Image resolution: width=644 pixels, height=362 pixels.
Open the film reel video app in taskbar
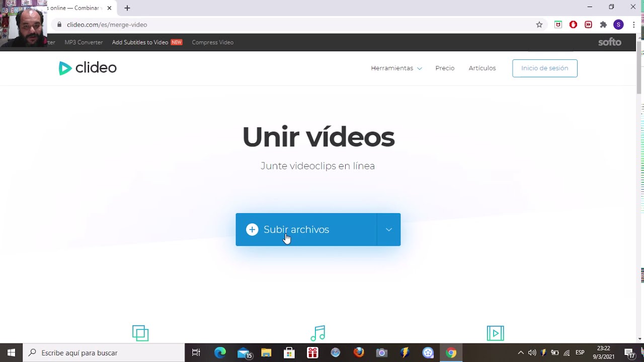[x=428, y=352]
